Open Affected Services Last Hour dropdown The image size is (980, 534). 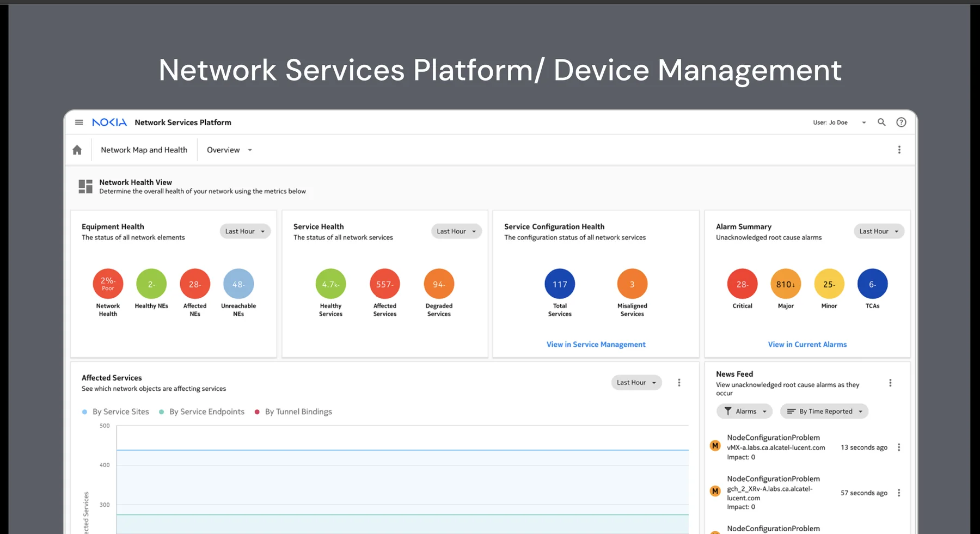(x=636, y=383)
